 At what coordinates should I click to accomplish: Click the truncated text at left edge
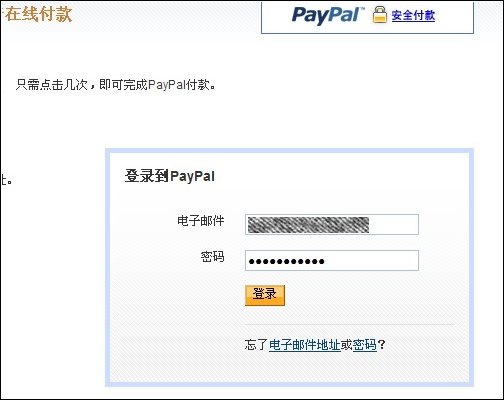(x=6, y=180)
